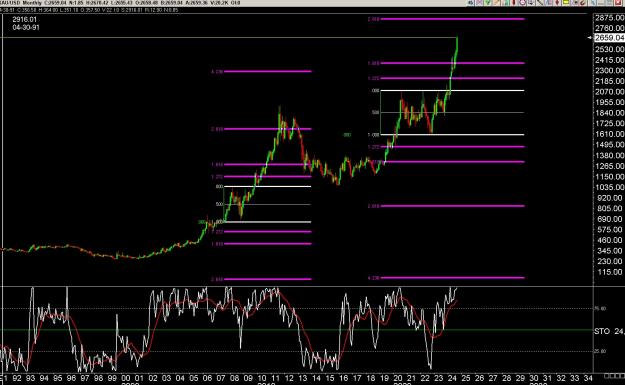Click the pink circle toolbar icon
The image size is (625, 385).
tap(523, 3)
